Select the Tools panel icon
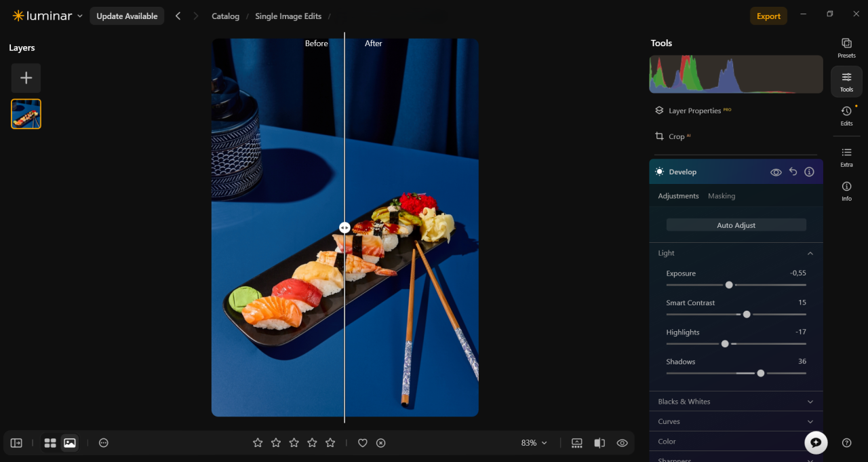 coord(846,81)
